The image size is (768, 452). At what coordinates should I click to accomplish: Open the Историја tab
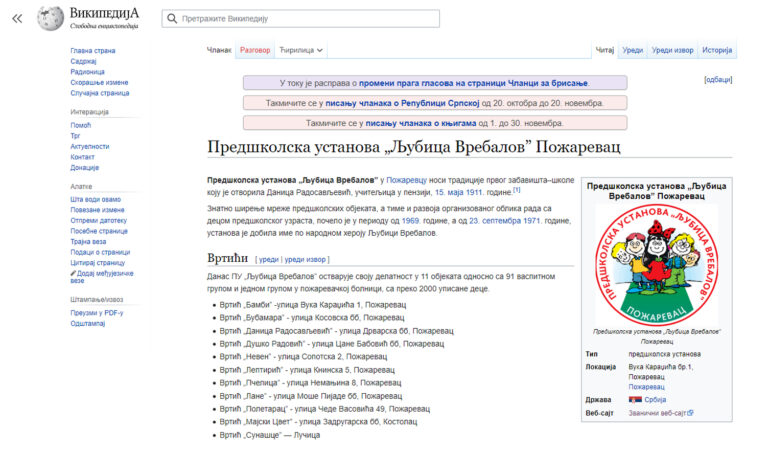(x=717, y=50)
